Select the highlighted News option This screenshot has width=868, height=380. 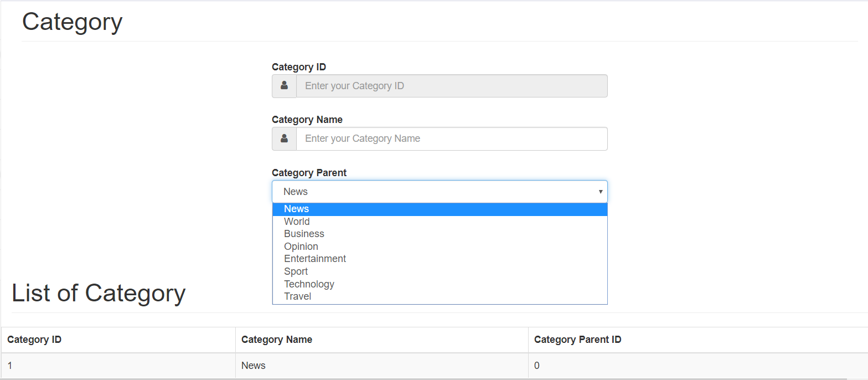pyautogui.click(x=297, y=209)
